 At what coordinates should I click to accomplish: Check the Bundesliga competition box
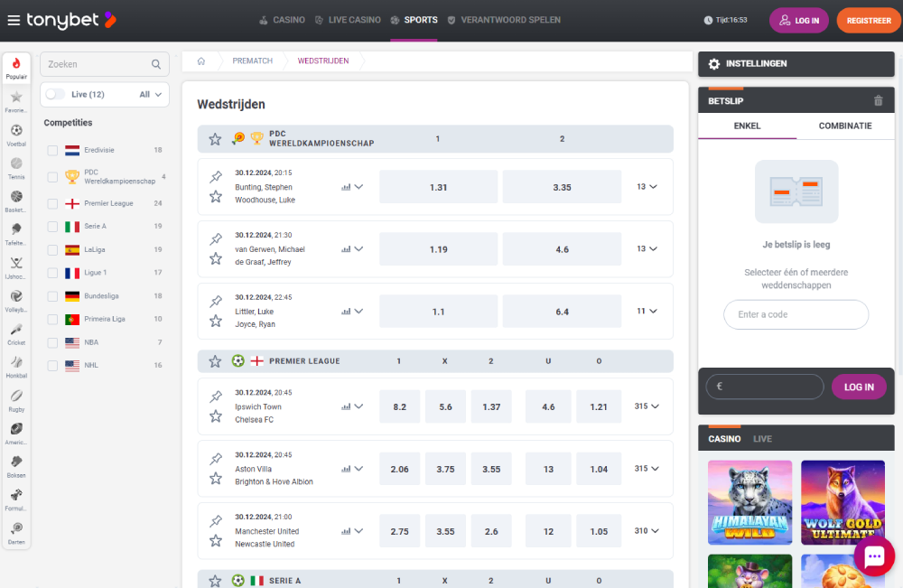click(x=52, y=296)
